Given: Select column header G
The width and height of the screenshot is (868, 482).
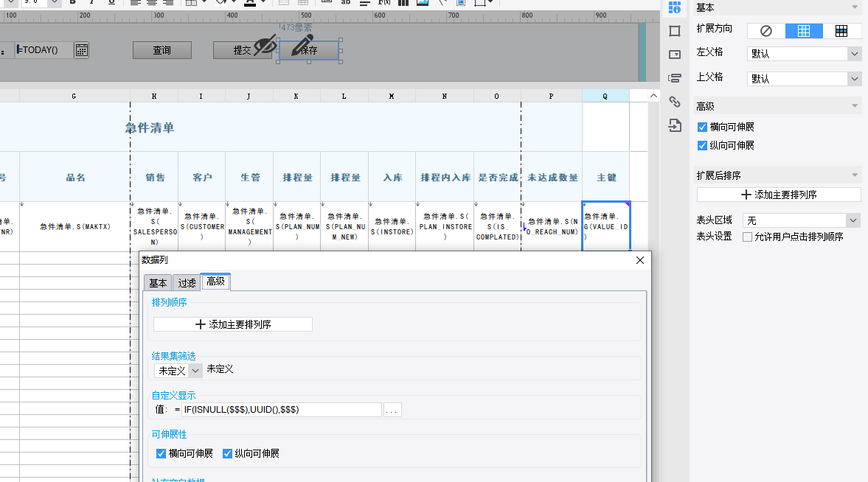Looking at the screenshot, I should tap(74, 96).
